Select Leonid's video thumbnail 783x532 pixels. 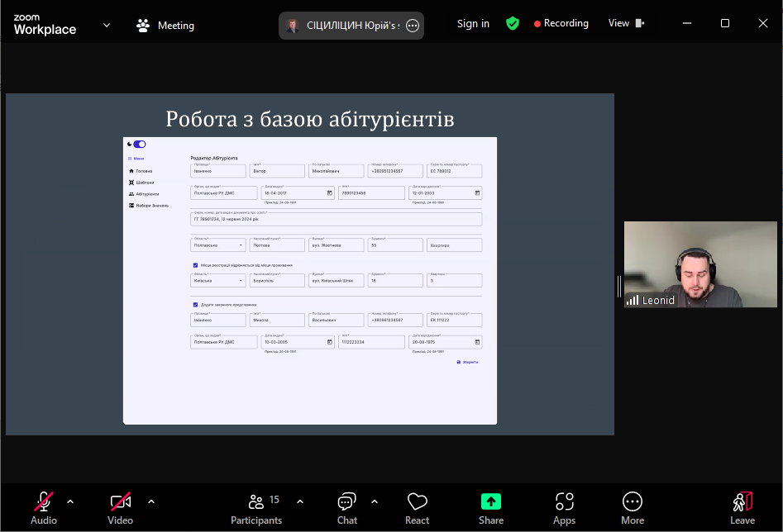[699, 264]
